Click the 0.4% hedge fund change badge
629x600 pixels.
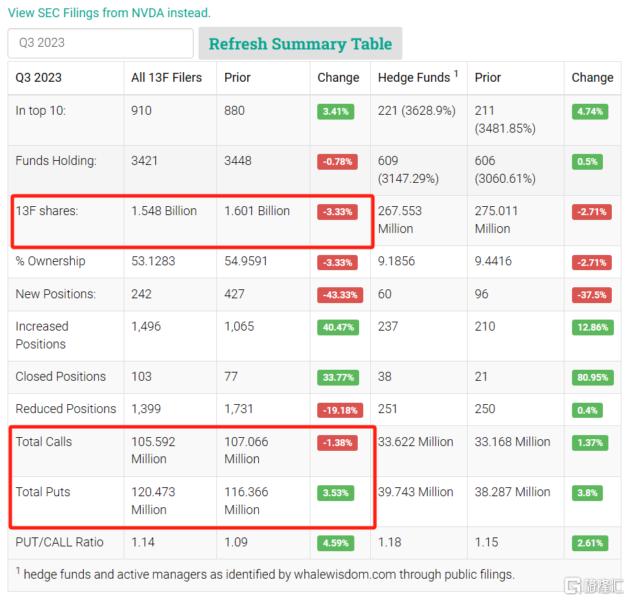pos(587,410)
